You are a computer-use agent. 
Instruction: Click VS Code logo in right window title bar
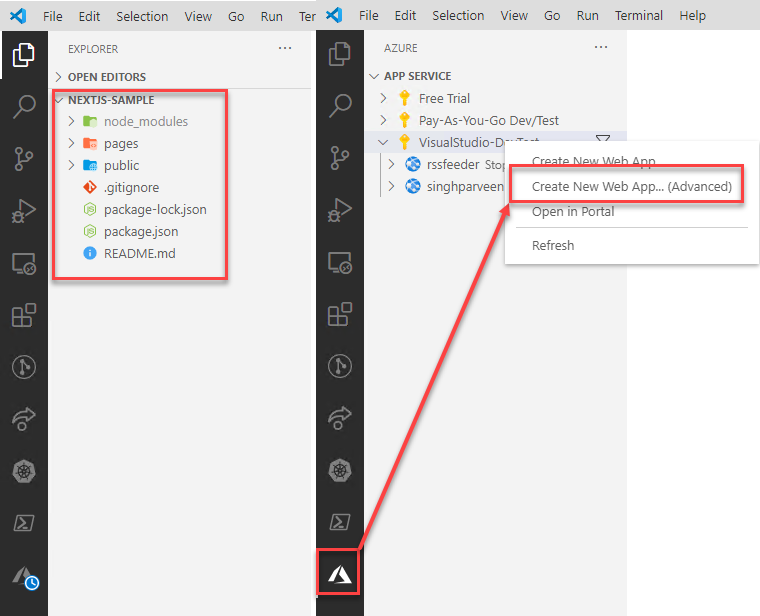tap(334, 16)
